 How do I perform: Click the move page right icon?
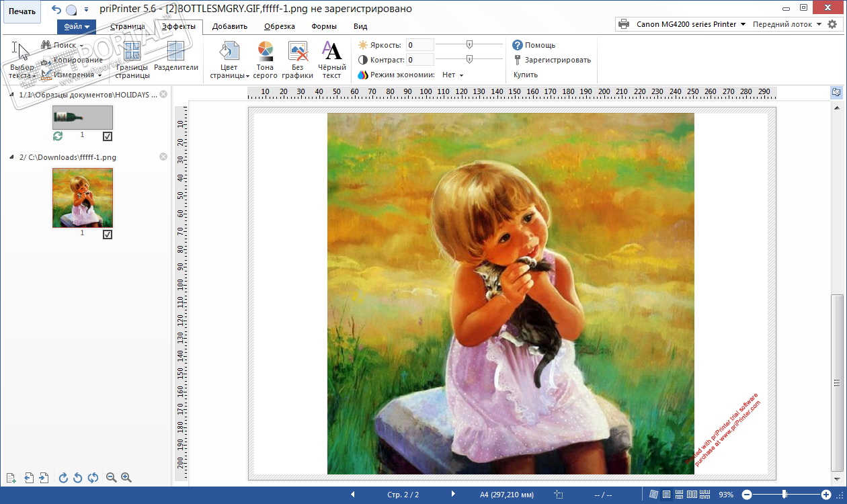44,478
